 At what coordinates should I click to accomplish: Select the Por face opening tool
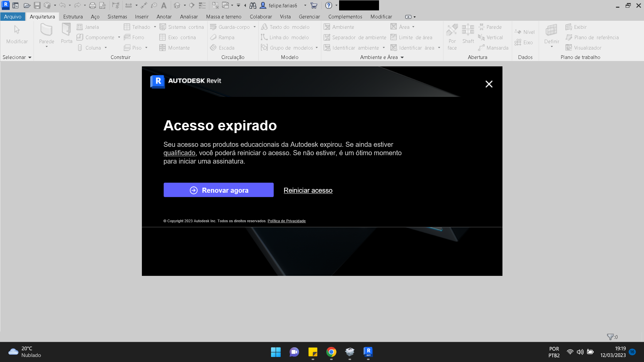coord(452,37)
